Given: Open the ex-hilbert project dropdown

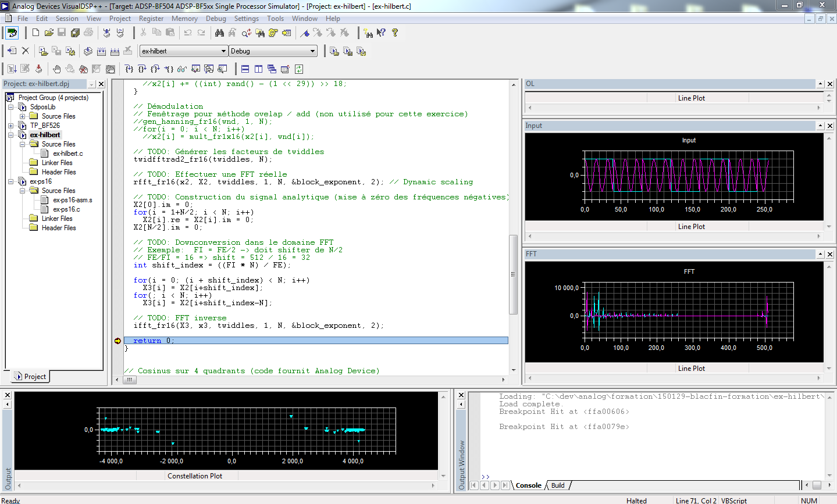Looking at the screenshot, I should (x=223, y=51).
